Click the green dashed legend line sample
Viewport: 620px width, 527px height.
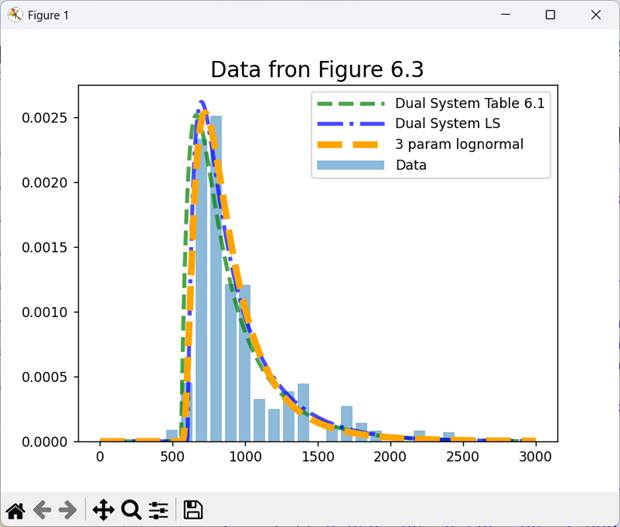350,104
